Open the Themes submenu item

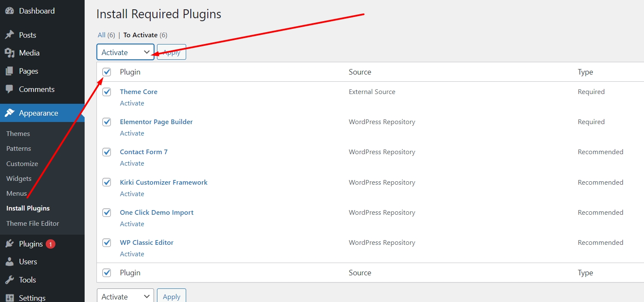(x=18, y=133)
